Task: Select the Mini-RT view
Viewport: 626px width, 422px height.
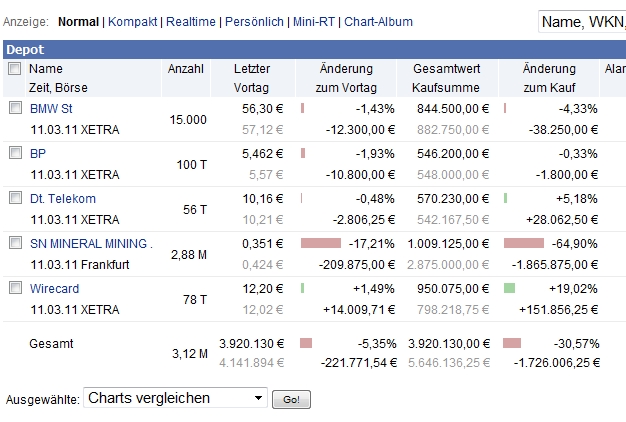Action: pos(313,21)
